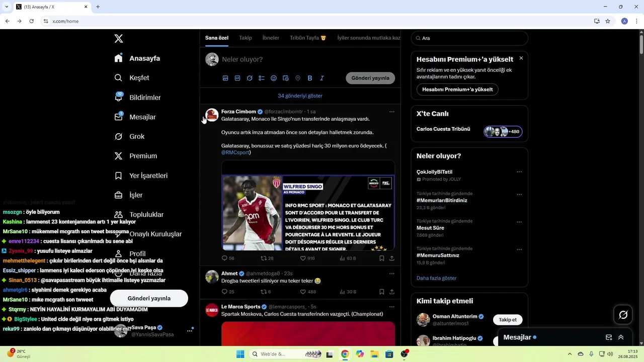Switch to the Tribün Tayfa tab
644x362 pixels.
point(308,38)
